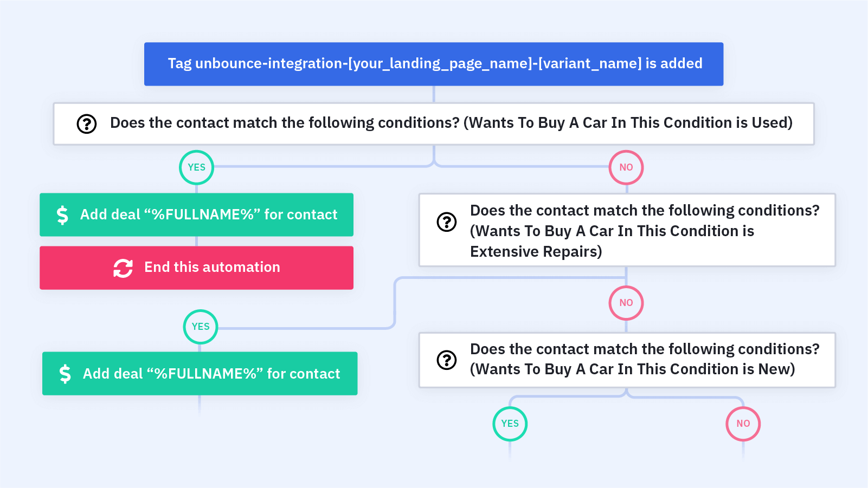Click the dollar sign icon in the upper Add deal block

click(x=62, y=215)
